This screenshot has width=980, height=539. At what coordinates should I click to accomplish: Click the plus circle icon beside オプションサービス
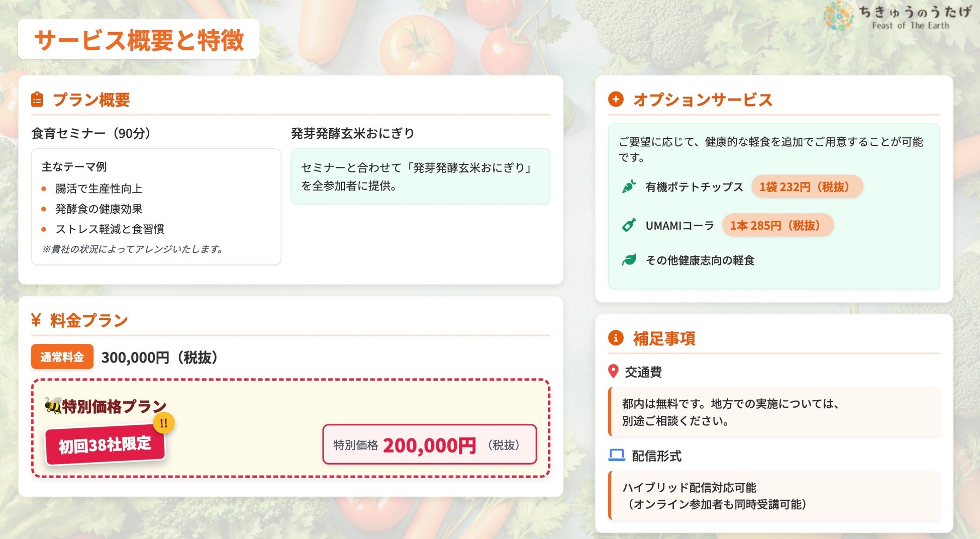click(x=616, y=99)
